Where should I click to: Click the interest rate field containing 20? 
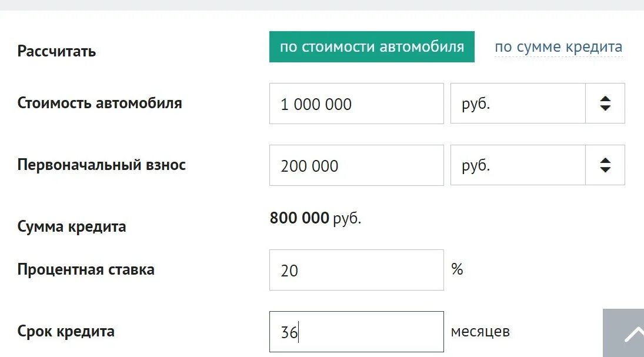tap(356, 270)
